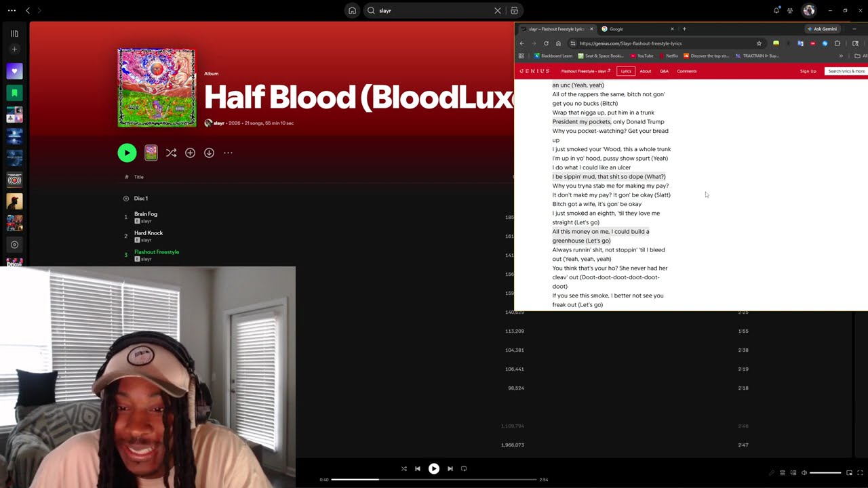This screenshot has height=488, width=868.
Task: Open slayr artist link under album title
Action: 219,123
